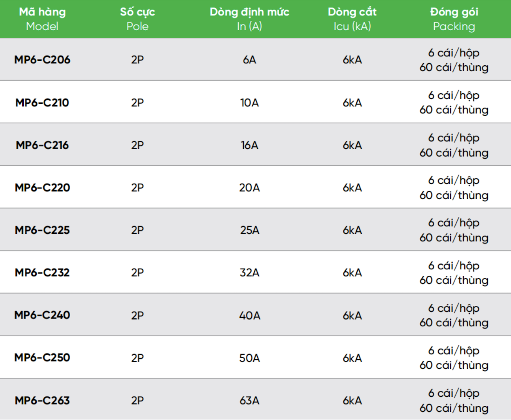Select the 16A rated current cell
Screen dimensions: 511x420
249,145
